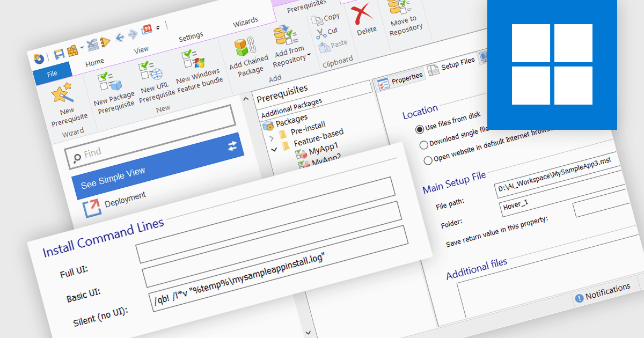Open the Notifications status bar item
The height and width of the screenshot is (338, 644).
point(602,292)
